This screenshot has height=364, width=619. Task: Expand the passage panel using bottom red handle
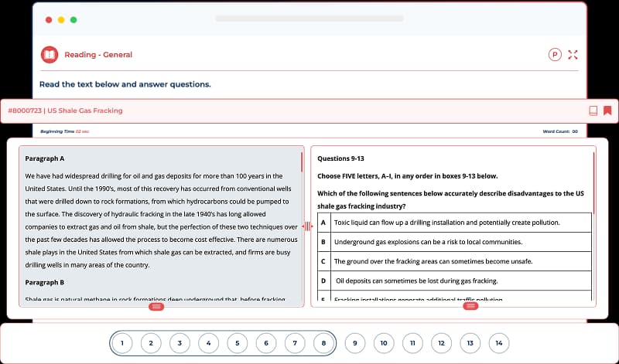pyautogui.click(x=156, y=307)
